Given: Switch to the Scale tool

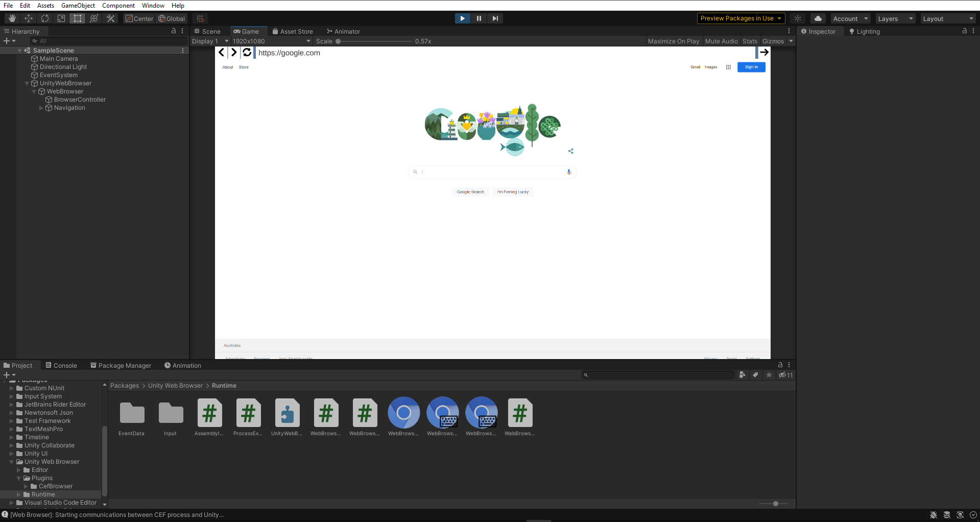Looking at the screenshot, I should (61, 18).
